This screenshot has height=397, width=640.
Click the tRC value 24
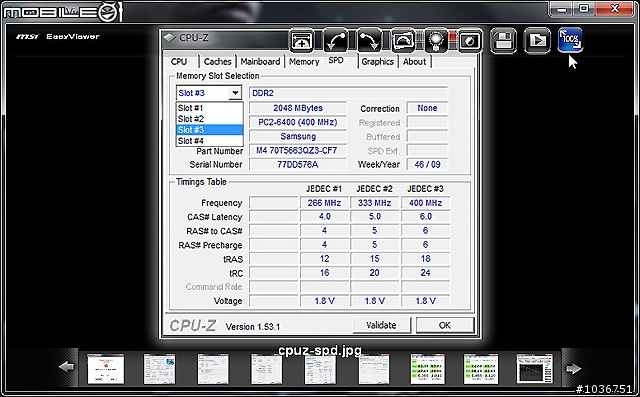(425, 273)
